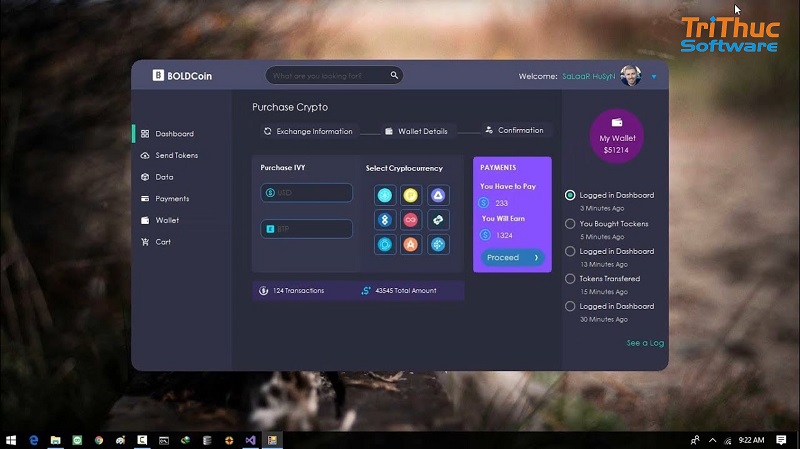Click the search magnifier icon in header
This screenshot has height=449, width=800.
click(395, 75)
